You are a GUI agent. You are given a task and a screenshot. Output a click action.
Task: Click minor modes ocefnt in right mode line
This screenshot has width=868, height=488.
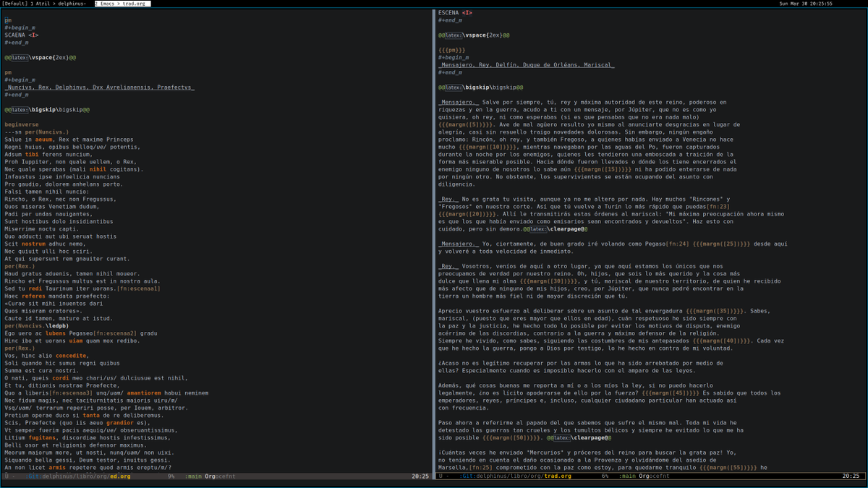tap(660, 476)
